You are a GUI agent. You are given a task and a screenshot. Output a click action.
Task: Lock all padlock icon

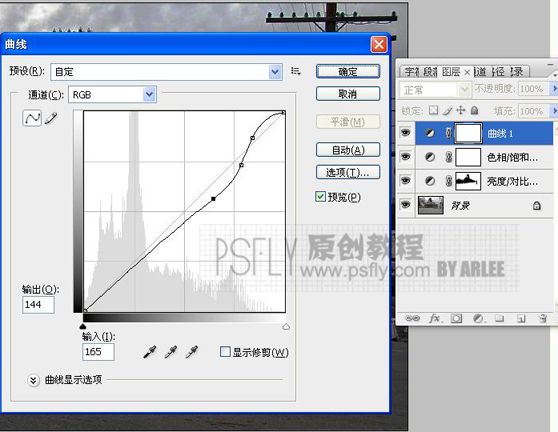pyautogui.click(x=474, y=110)
